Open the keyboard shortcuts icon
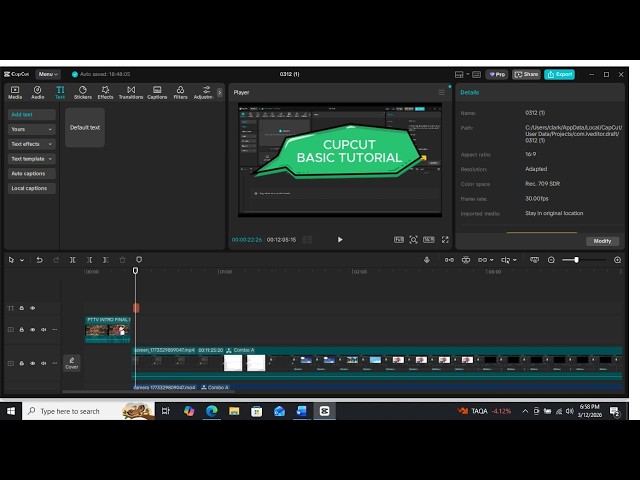Image resolution: width=640 pixels, height=480 pixels. click(476, 74)
